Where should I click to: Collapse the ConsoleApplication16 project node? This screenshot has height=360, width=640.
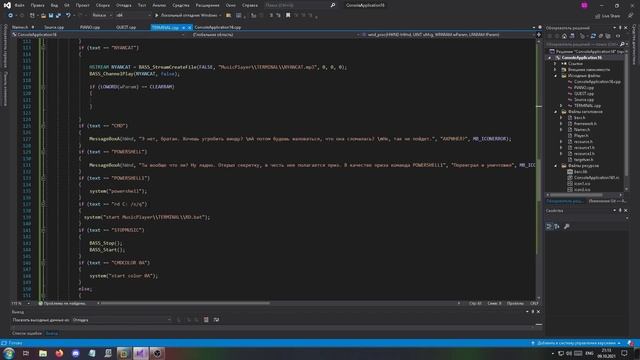coord(549,58)
